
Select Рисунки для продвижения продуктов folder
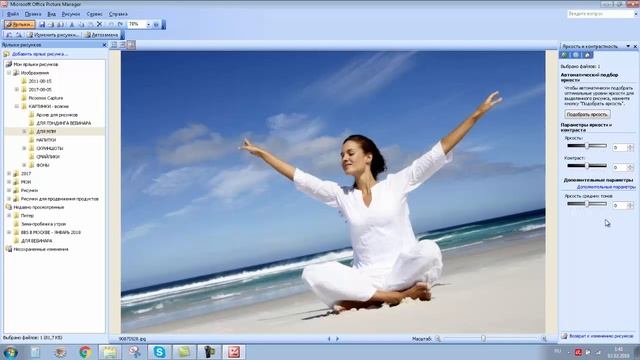click(60, 199)
